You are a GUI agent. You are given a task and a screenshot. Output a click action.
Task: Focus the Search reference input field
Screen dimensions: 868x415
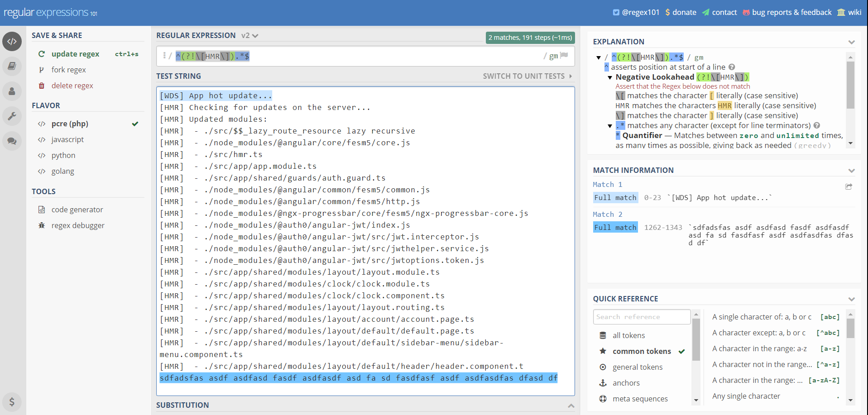click(642, 317)
